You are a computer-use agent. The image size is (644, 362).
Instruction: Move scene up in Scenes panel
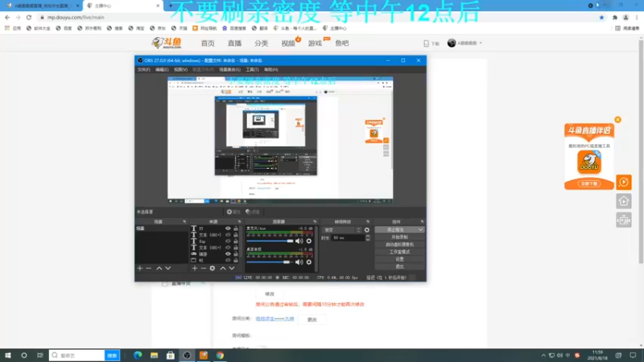click(159, 268)
